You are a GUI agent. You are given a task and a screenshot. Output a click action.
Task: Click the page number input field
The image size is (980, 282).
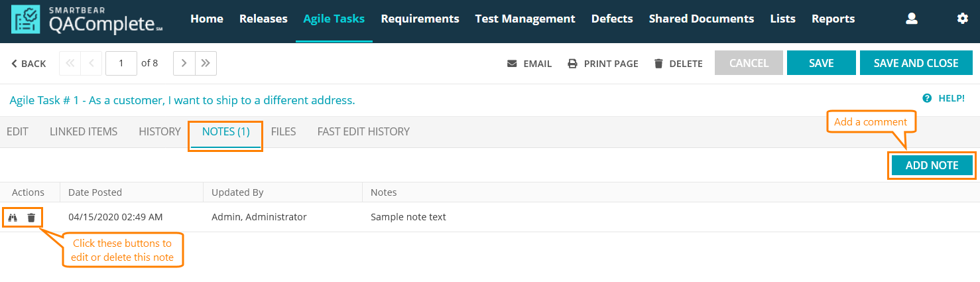121,63
